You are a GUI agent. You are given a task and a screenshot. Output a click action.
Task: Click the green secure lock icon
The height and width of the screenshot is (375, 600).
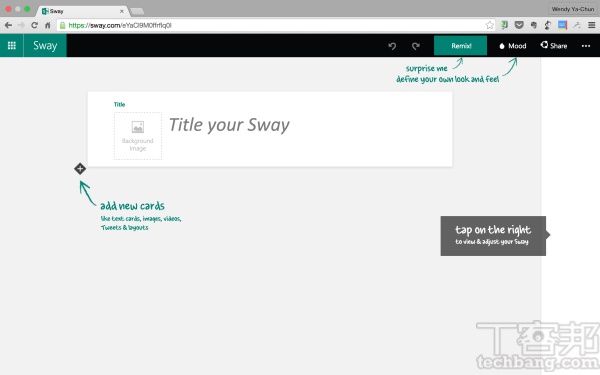(x=63, y=25)
